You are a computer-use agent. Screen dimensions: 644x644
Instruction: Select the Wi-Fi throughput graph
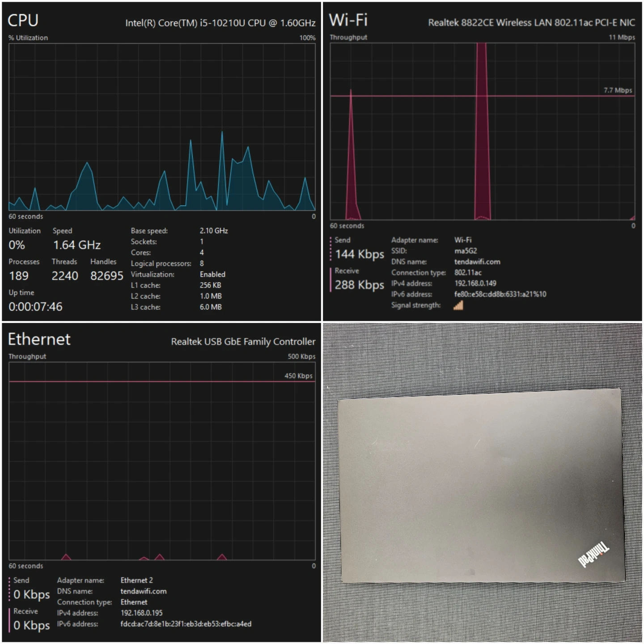(482, 131)
